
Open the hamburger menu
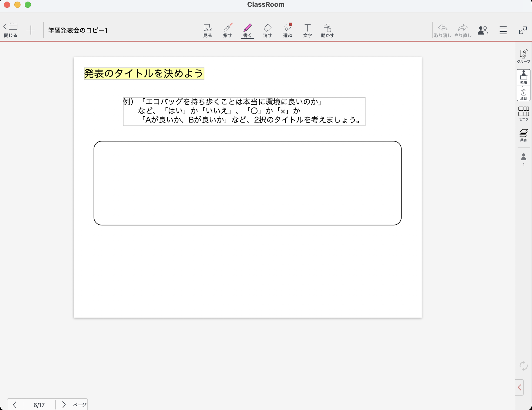(x=503, y=30)
